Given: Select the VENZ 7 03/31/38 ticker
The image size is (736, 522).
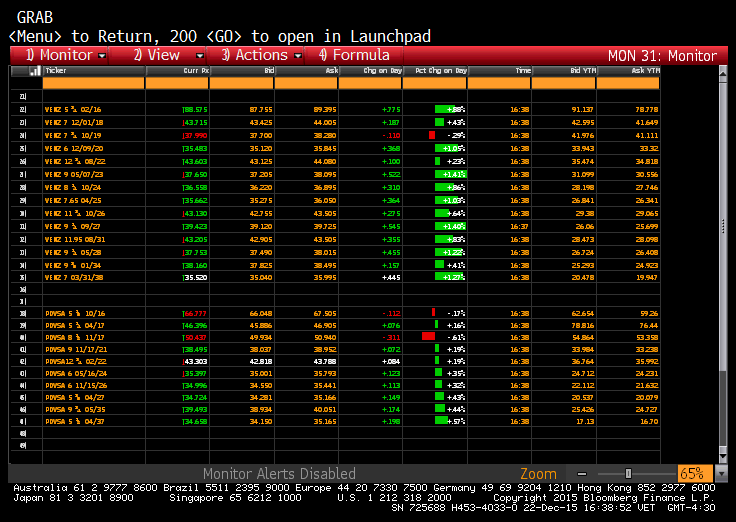Looking at the screenshot, I should click(x=74, y=277).
